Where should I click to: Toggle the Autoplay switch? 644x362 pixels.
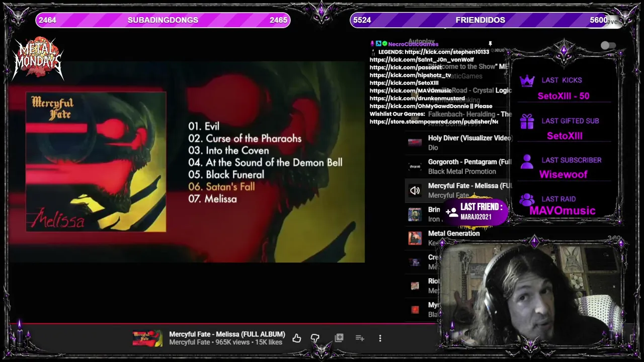[x=608, y=45]
